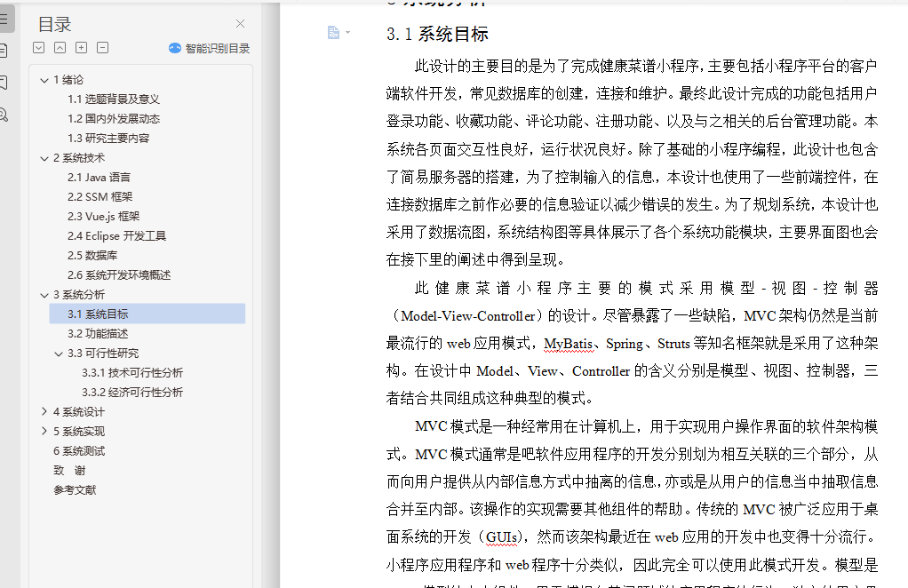Go to 参考文献 section
Image resolution: width=908 pixels, height=588 pixels.
tap(75, 490)
